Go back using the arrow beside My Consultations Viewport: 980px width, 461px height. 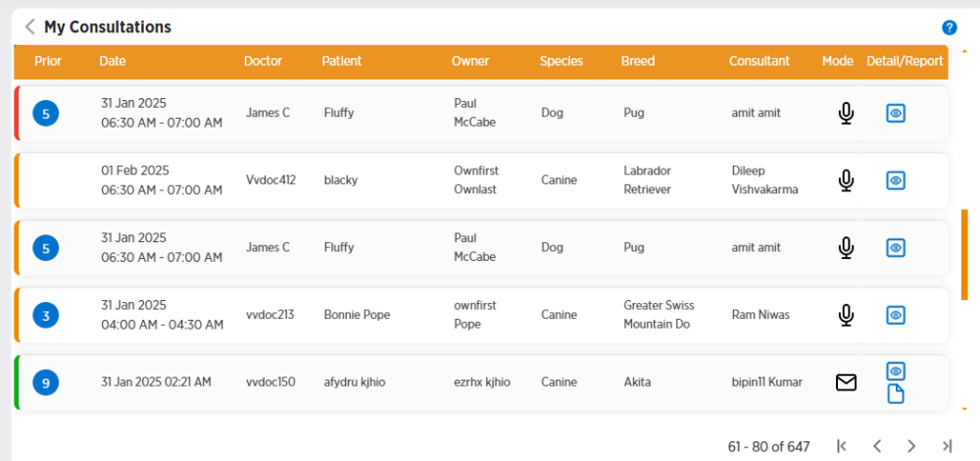29,26
